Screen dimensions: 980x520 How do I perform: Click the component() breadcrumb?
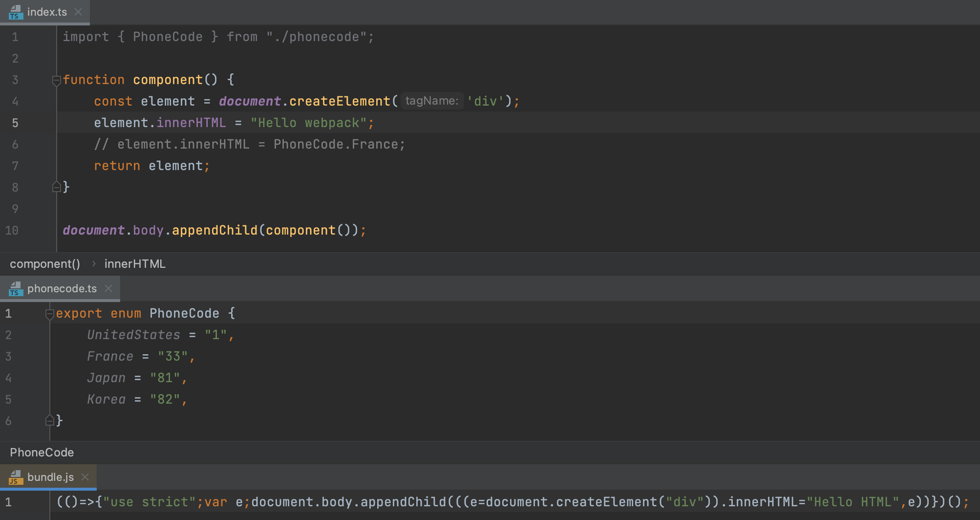tap(45, 264)
